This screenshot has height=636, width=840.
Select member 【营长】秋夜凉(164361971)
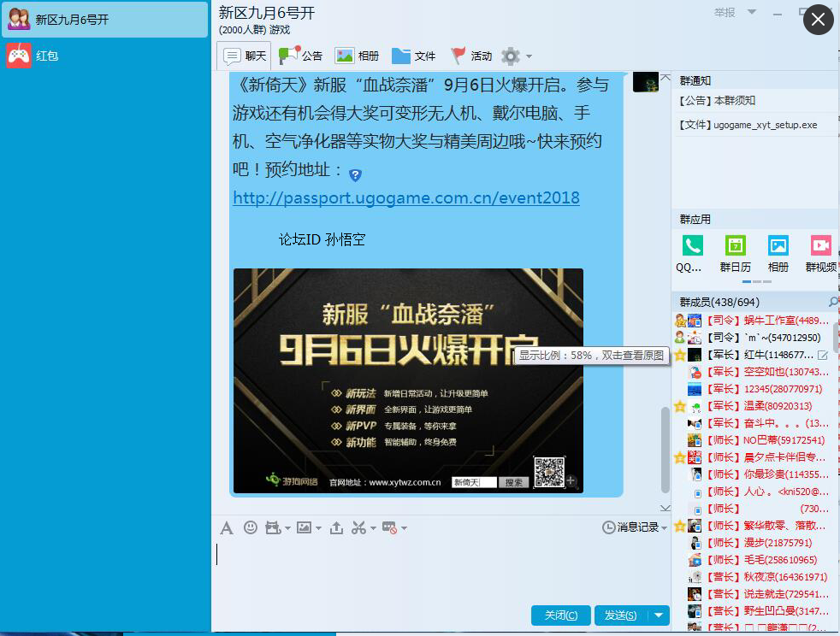(x=754, y=577)
